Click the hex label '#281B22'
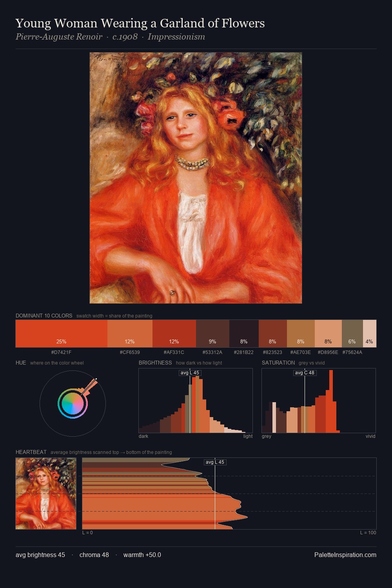Image resolution: width=392 pixels, height=588 pixels. coord(244,352)
